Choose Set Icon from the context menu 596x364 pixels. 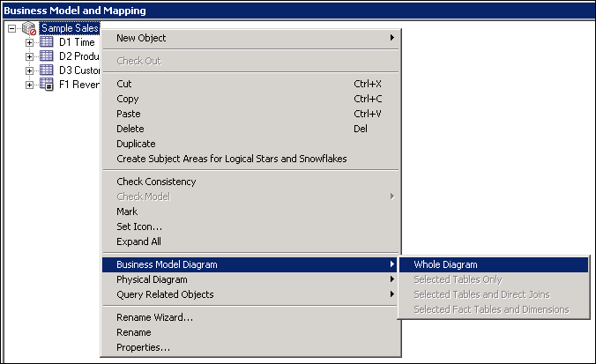[x=137, y=227]
